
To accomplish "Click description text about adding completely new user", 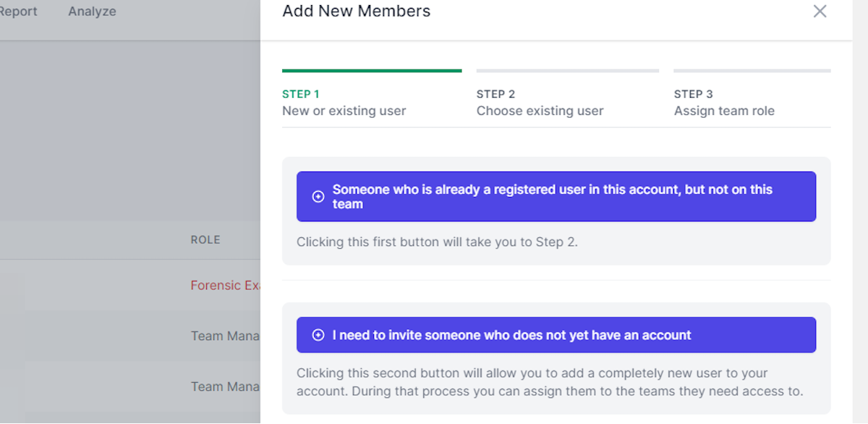I will (550, 383).
